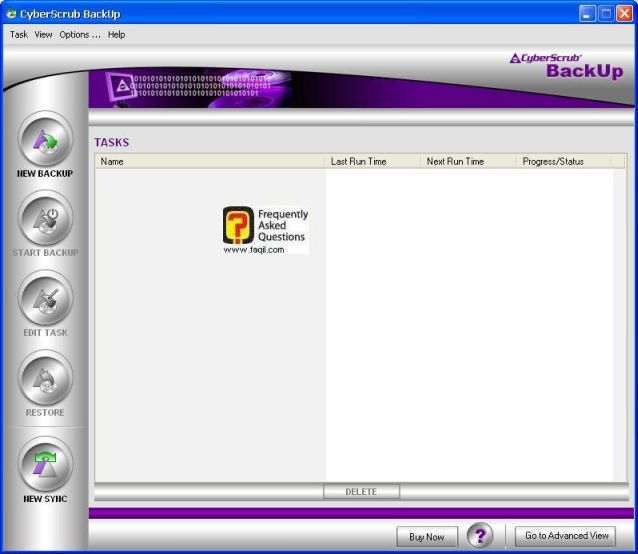Expand the Options menu
This screenshot has height=554, width=638.
80,34
